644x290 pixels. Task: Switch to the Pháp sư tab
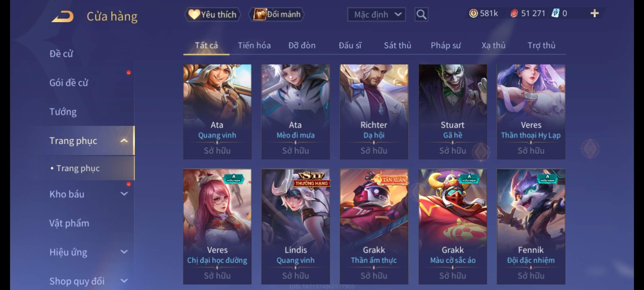[x=445, y=45]
